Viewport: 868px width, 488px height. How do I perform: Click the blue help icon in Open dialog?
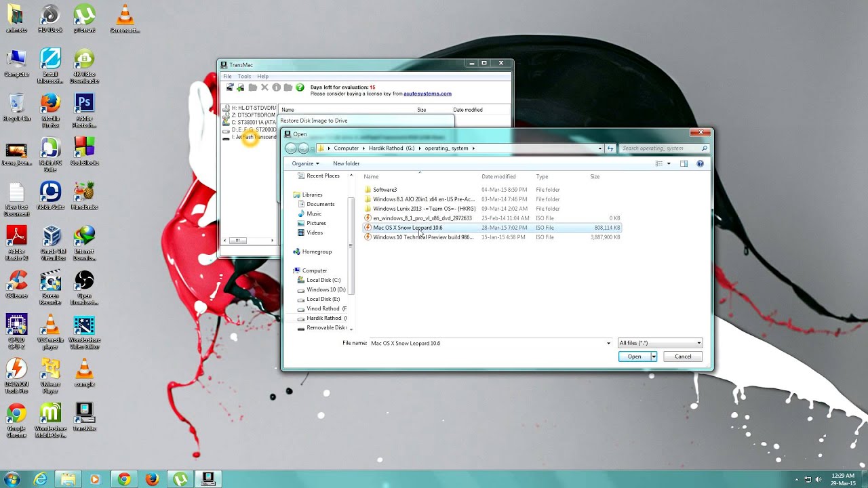point(700,163)
